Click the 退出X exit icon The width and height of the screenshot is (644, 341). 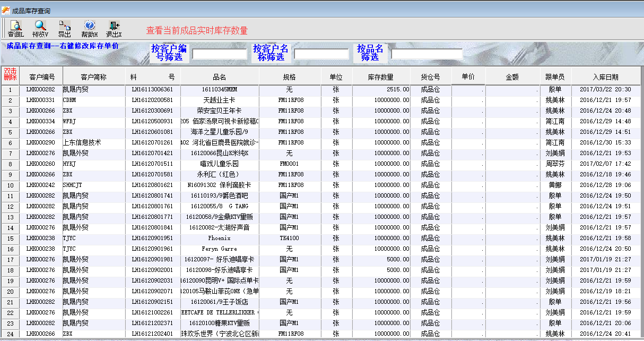(x=114, y=29)
